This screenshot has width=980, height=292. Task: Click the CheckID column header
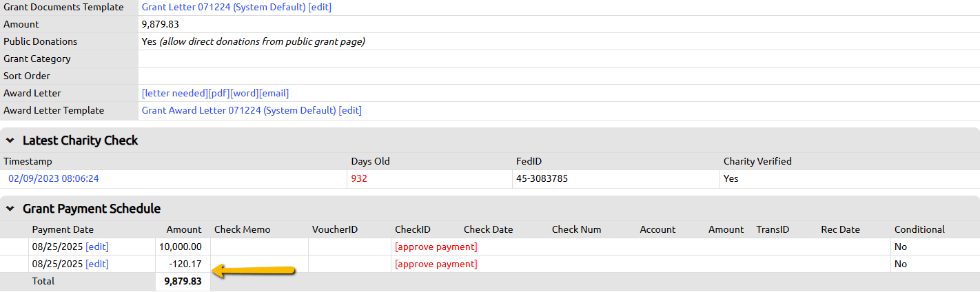[413, 229]
